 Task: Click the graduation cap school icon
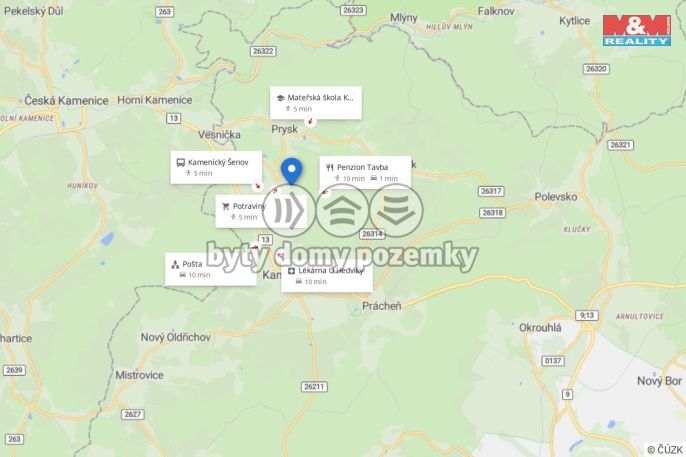tap(280, 98)
